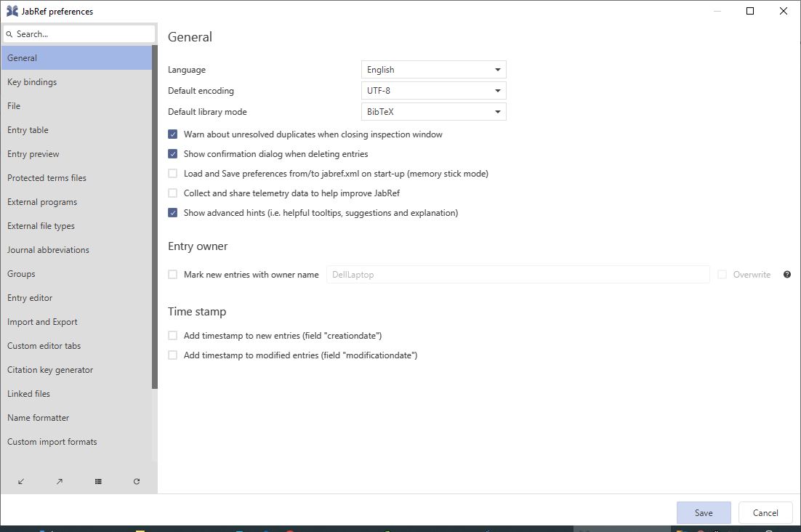
Task: Click the Entry owner section heading
Action: [198, 246]
